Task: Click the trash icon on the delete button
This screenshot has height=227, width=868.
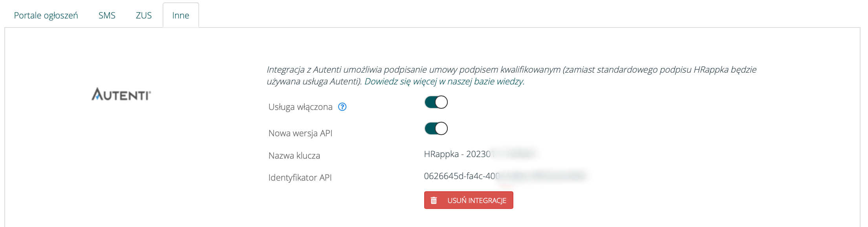Action: click(x=434, y=200)
